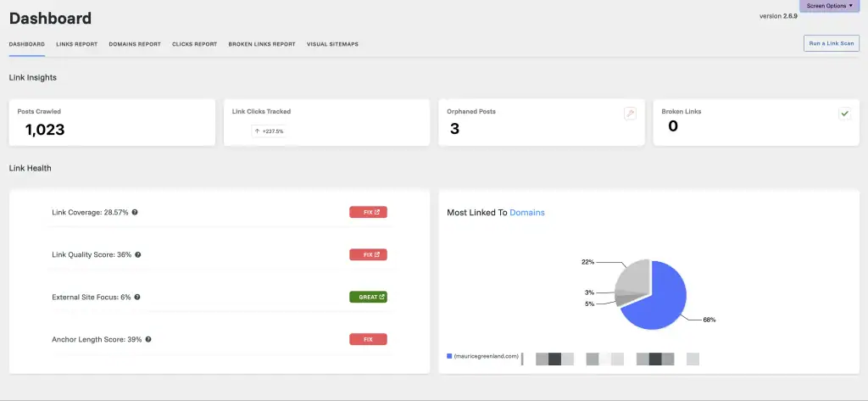Click help icon next to Link Coverage
Image resolution: width=868 pixels, height=401 pixels.
pos(135,212)
